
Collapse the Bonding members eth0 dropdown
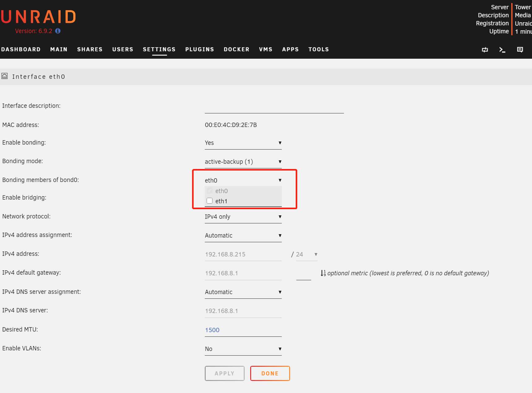(243, 180)
